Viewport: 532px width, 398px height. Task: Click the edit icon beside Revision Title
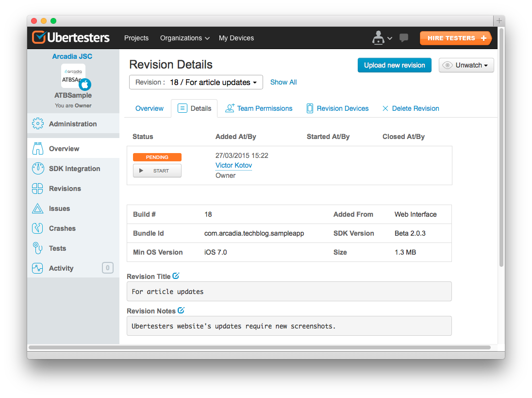coord(176,276)
